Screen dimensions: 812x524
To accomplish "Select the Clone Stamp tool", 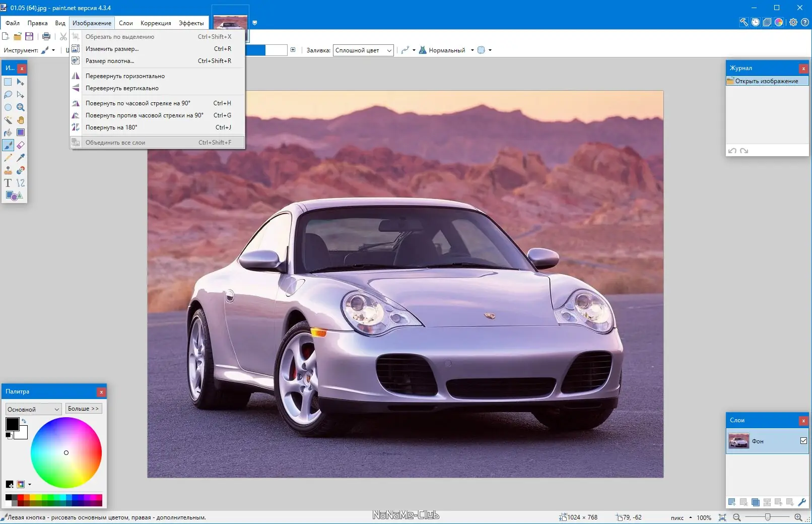I will 8,170.
